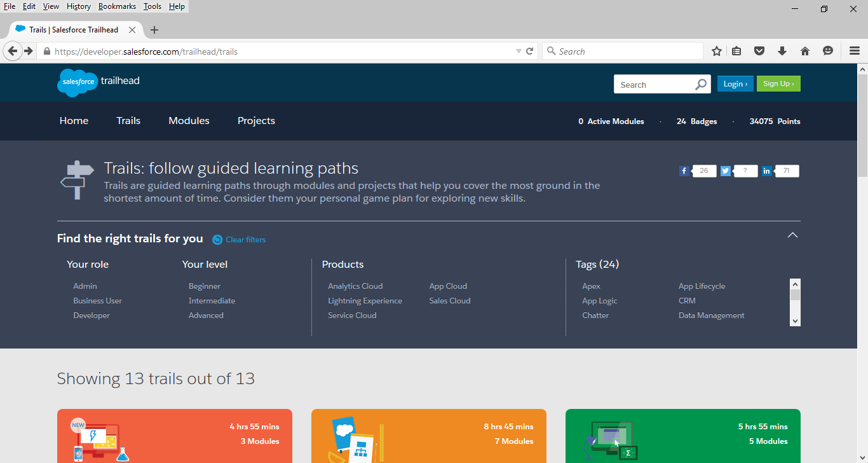This screenshot has height=463, width=868.
Task: Open the Help menu
Action: point(177,6)
